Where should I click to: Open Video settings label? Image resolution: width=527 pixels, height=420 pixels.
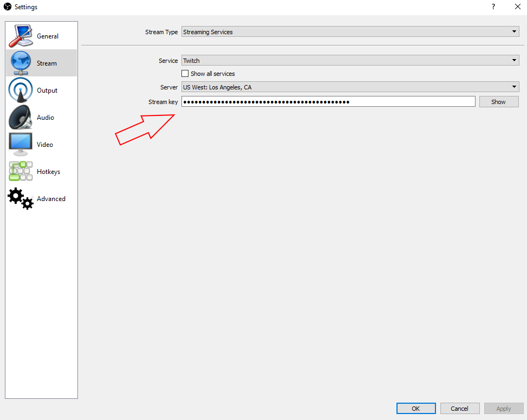point(45,145)
